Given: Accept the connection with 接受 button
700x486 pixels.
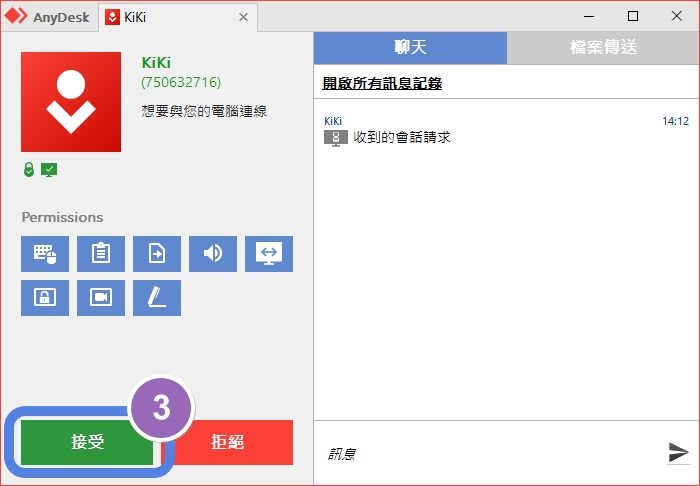Looking at the screenshot, I should click(x=87, y=442).
